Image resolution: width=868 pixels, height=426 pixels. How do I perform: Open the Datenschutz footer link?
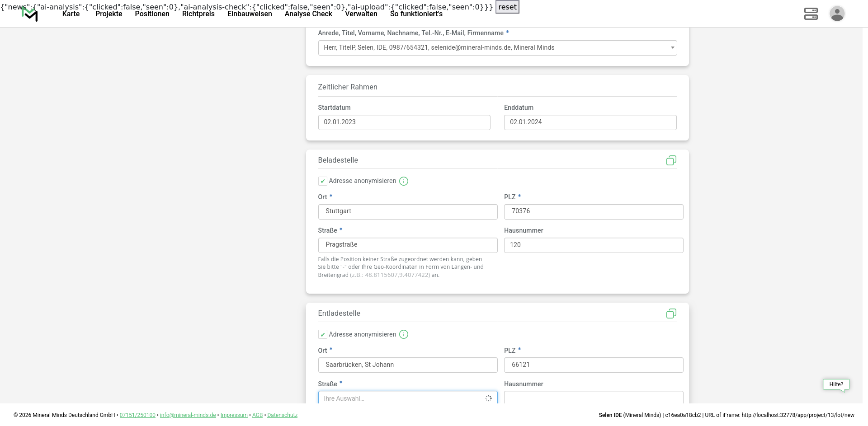[282, 415]
